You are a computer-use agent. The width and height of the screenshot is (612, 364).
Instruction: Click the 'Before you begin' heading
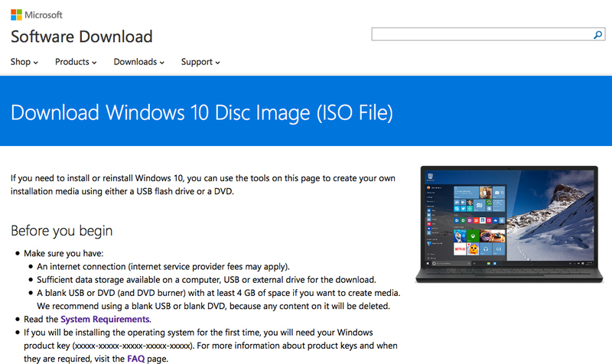(62, 231)
